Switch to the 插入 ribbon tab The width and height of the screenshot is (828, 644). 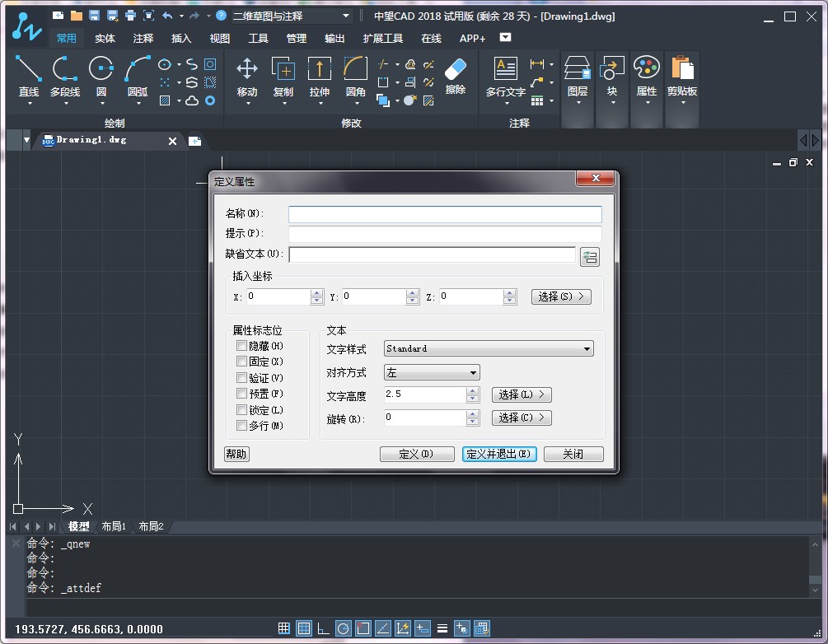coord(180,38)
